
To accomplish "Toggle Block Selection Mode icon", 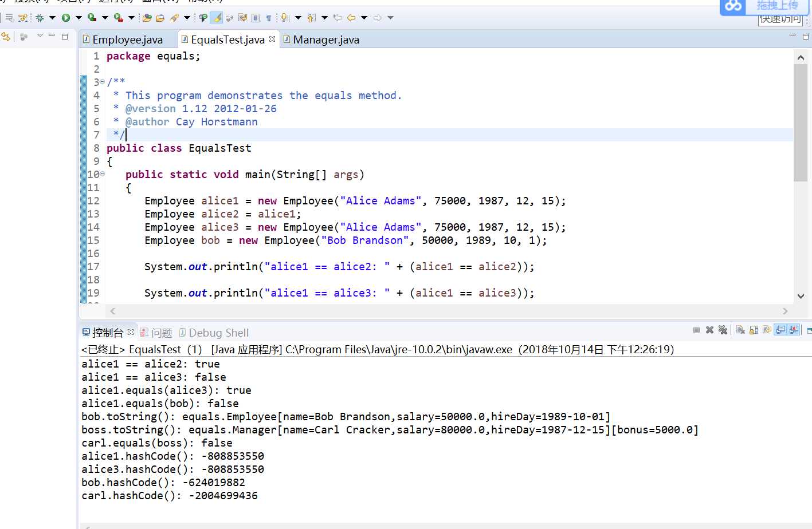I will (256, 18).
